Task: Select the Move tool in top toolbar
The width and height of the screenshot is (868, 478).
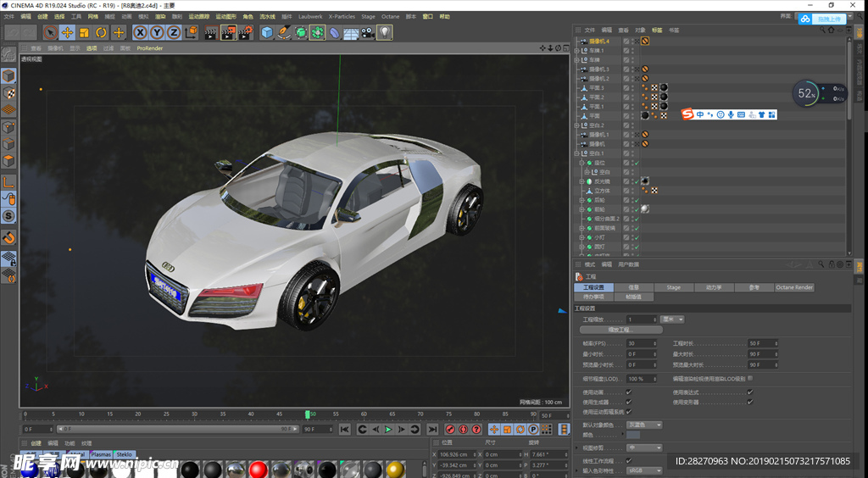Action: pyautogui.click(x=67, y=32)
